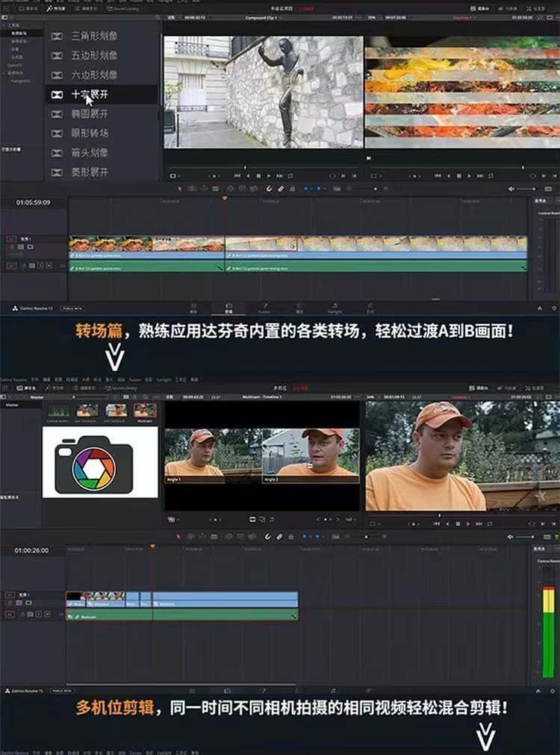The width and height of the screenshot is (560, 755).
Task: Stop source viewer playback in the upper screenshot
Action: coord(258,176)
